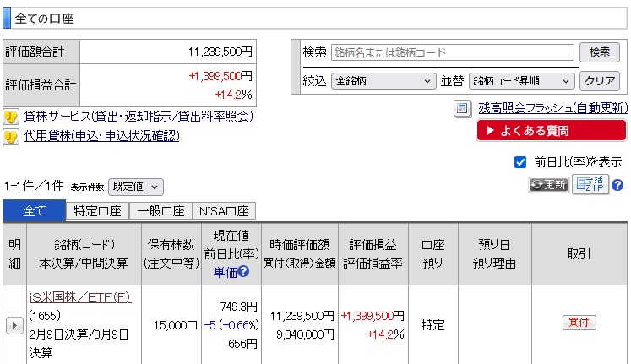The width and height of the screenshot is (631, 364).
Task: Focus the 銘柄名または銘柄コード search field
Action: pyautogui.click(x=453, y=52)
